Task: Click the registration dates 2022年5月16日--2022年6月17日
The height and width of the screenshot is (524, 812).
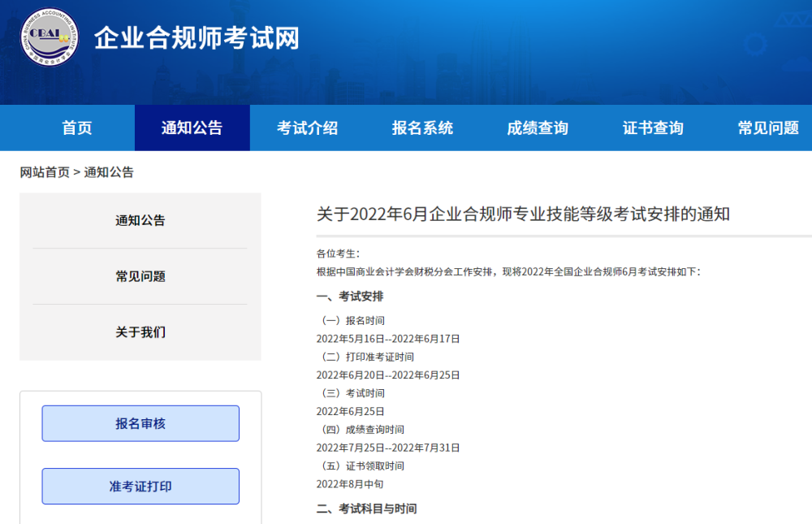Action: click(x=388, y=339)
